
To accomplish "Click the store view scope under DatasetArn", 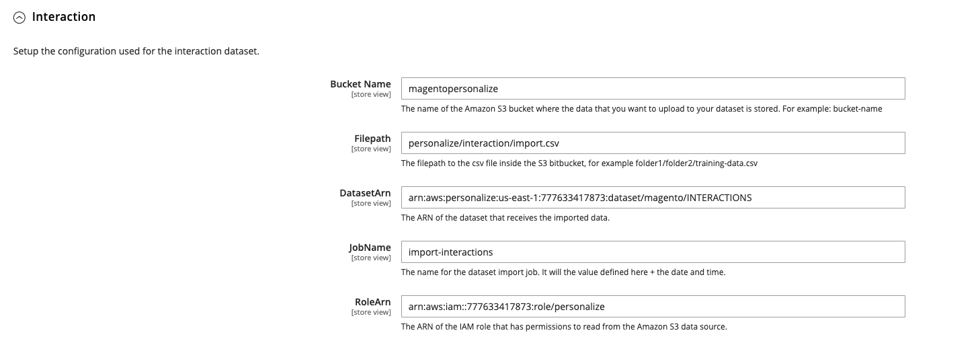I will (370, 203).
